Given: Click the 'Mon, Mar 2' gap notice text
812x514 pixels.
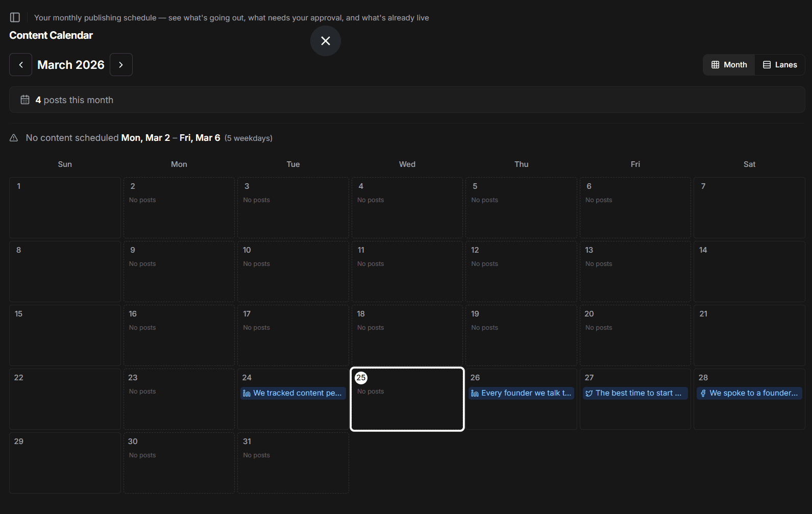Looking at the screenshot, I should pos(145,138).
